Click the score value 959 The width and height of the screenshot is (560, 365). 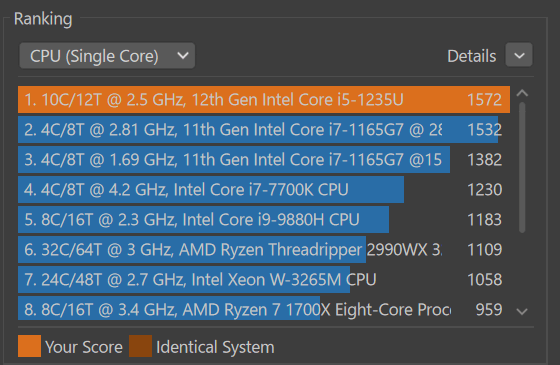tap(489, 310)
